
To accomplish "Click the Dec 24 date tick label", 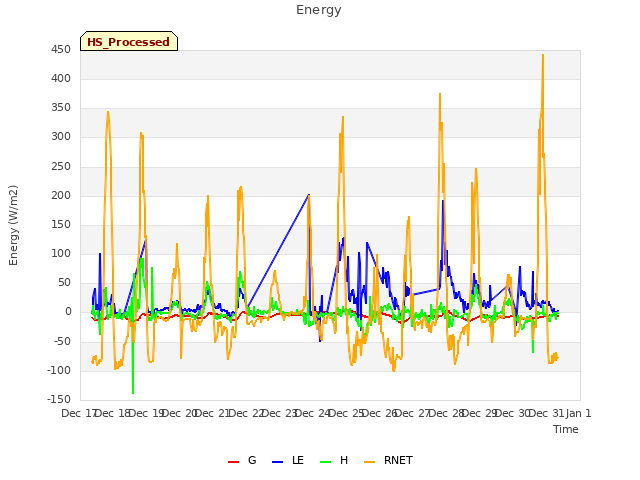I will coord(313,413).
